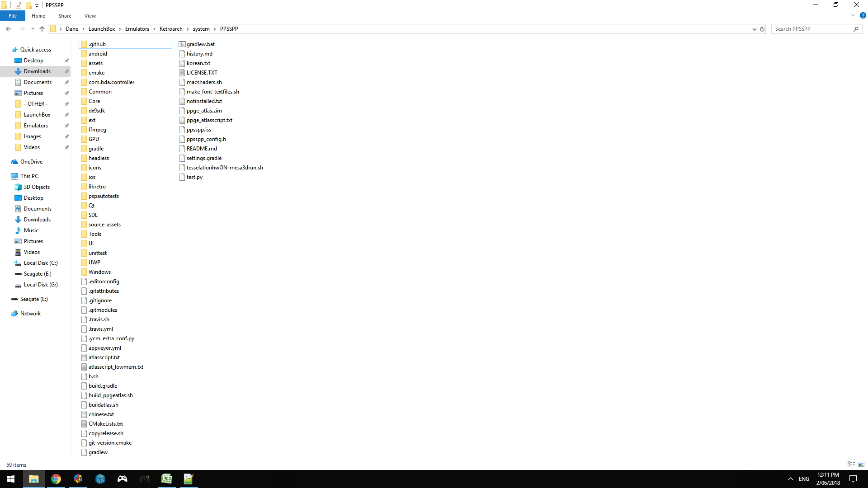Viewport: 868px width, 488px height.
Task: Navigate to Retroarch in the breadcrumb
Action: [x=171, y=29]
